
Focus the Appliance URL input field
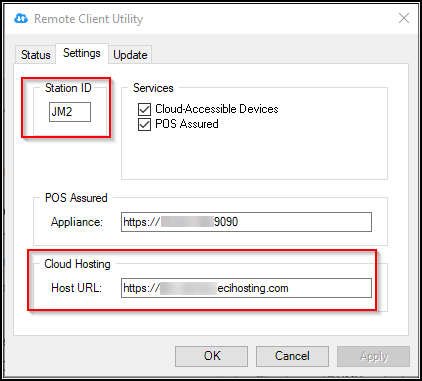click(246, 222)
